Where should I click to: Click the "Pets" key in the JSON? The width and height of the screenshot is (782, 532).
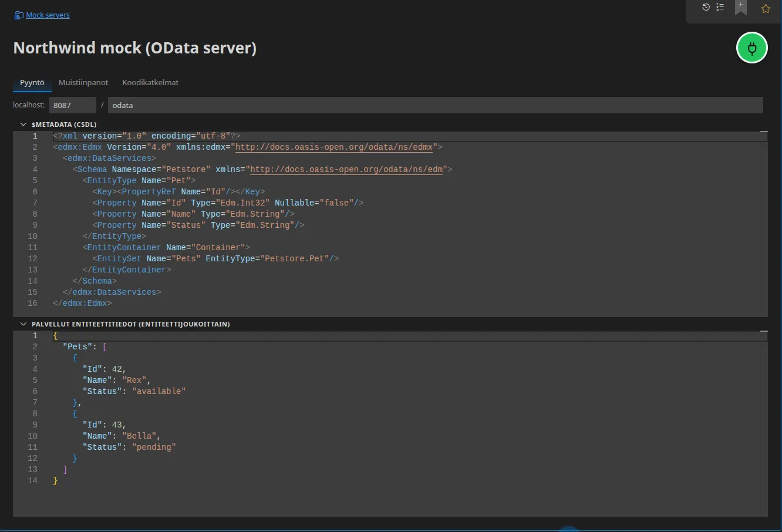point(77,346)
